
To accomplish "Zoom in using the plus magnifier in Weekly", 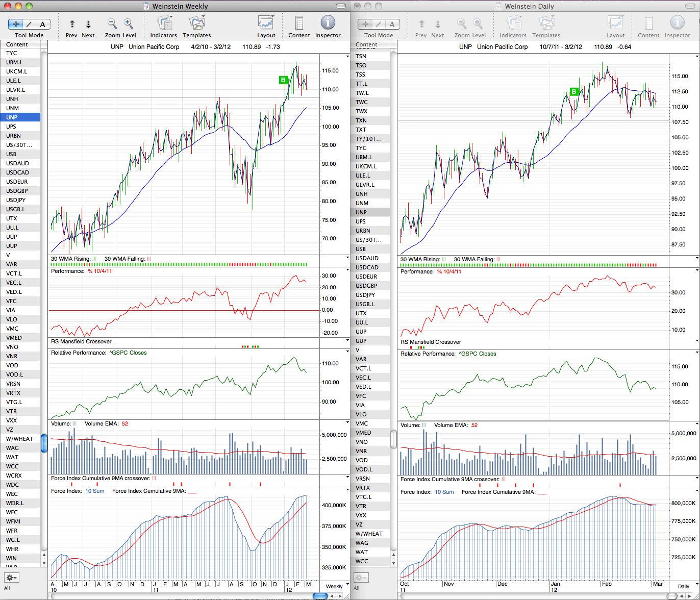I will pyautogui.click(x=129, y=23).
